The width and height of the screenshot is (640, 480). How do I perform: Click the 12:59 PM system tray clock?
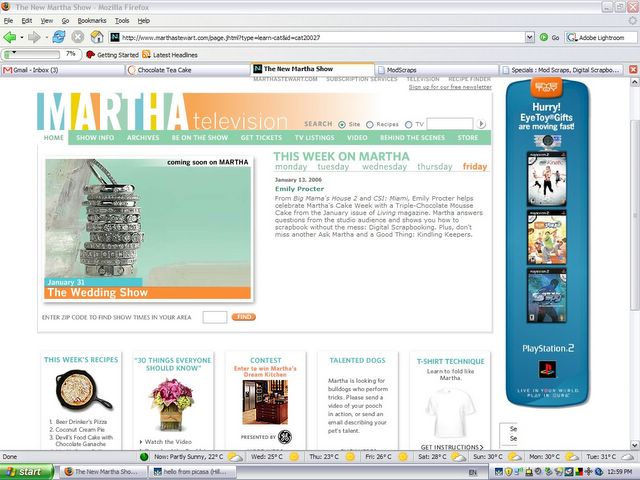tap(619, 472)
